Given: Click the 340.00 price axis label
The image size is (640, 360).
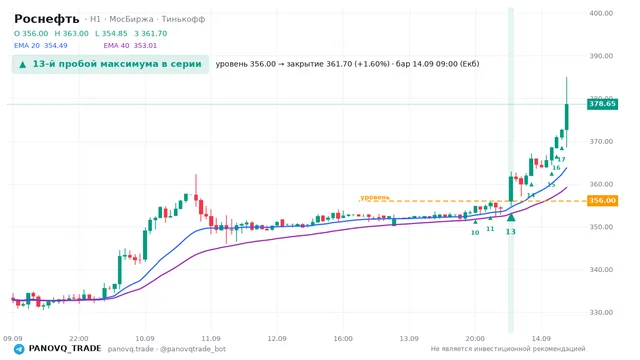Looking at the screenshot, I should pos(601,270).
